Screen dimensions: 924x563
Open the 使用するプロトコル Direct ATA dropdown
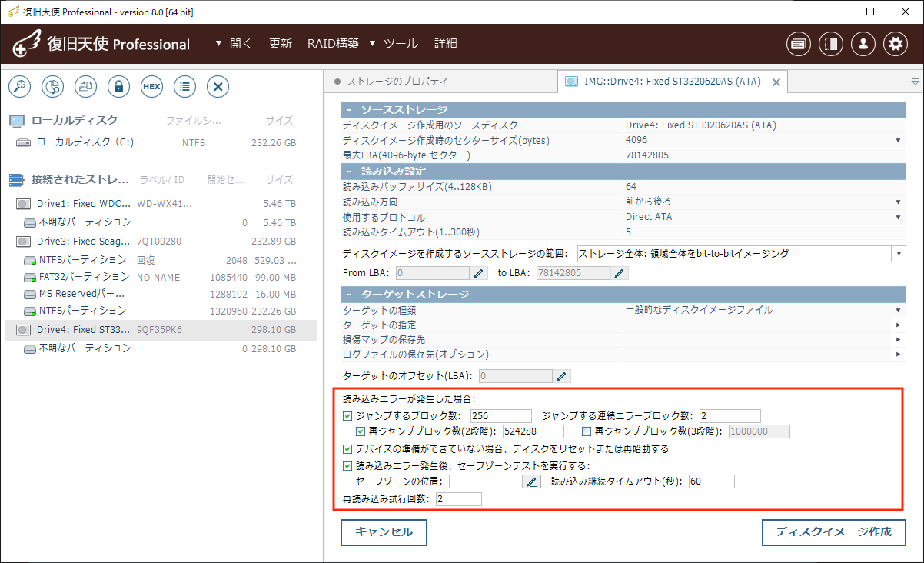pyautogui.click(x=898, y=217)
